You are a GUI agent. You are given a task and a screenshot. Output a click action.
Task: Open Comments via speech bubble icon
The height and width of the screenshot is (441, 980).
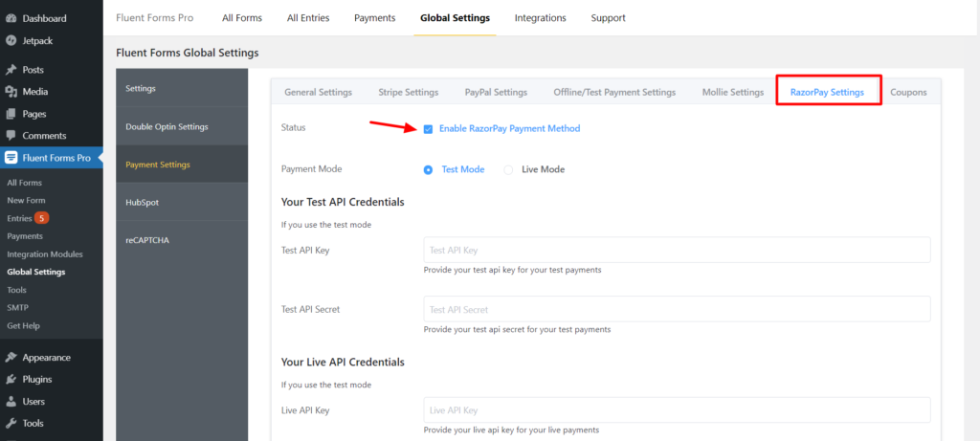coord(11,136)
